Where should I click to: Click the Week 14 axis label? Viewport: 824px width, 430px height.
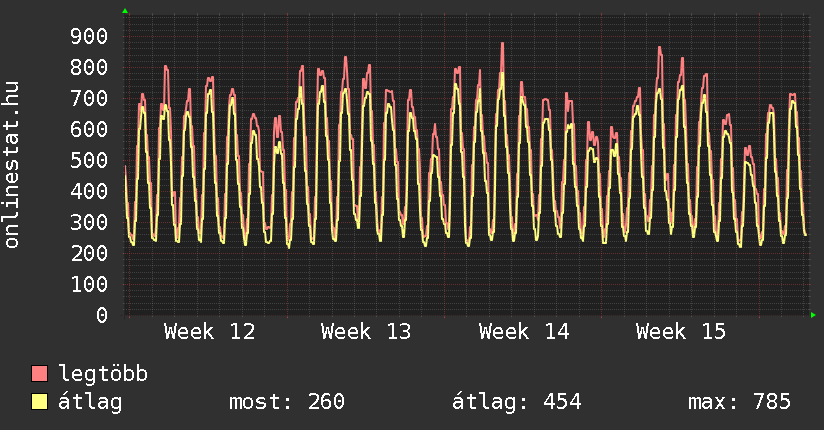click(x=524, y=331)
